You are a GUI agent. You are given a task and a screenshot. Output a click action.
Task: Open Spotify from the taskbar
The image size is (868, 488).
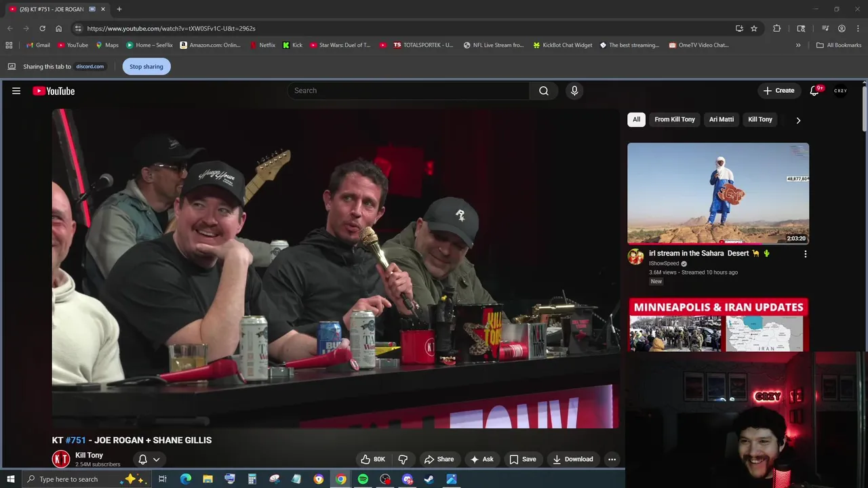363,479
